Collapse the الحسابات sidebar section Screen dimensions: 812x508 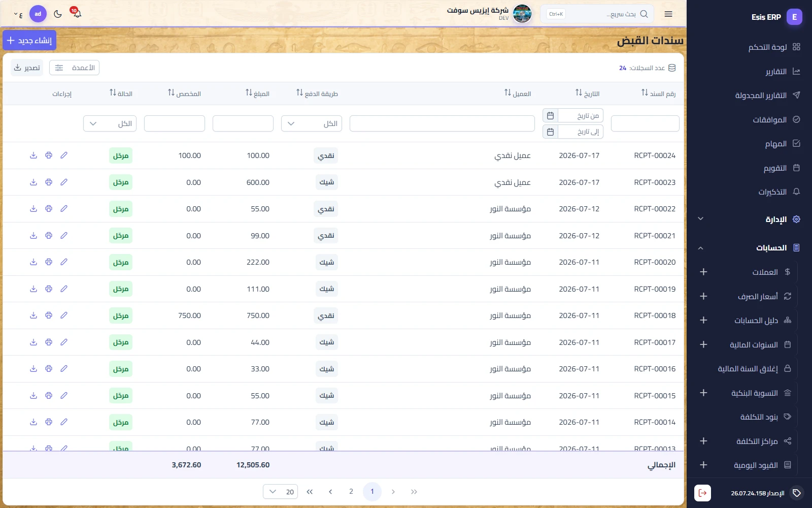700,248
